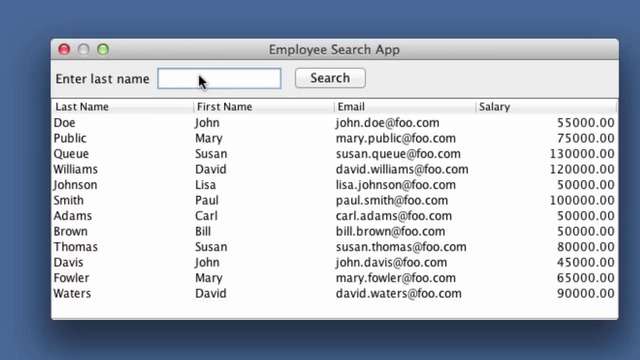The height and width of the screenshot is (360, 640).
Task: Select the 'Thomas' last name cell
Action: (76, 247)
